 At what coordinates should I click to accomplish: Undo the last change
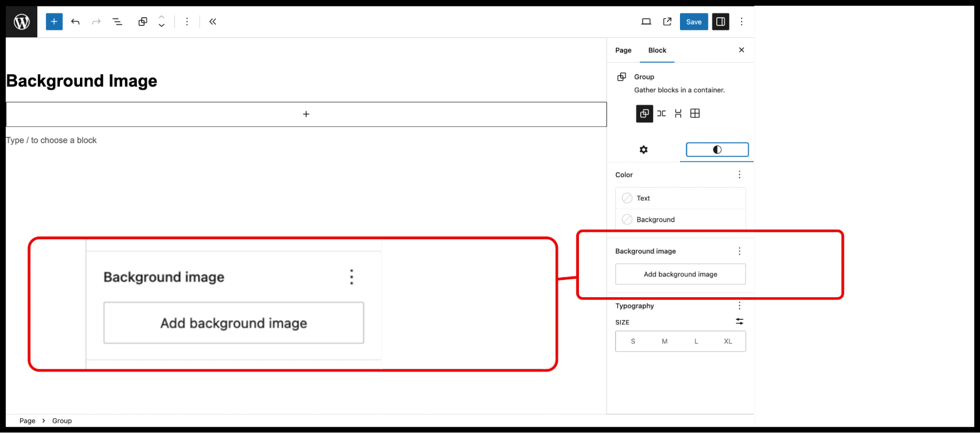pyautogui.click(x=75, y=22)
